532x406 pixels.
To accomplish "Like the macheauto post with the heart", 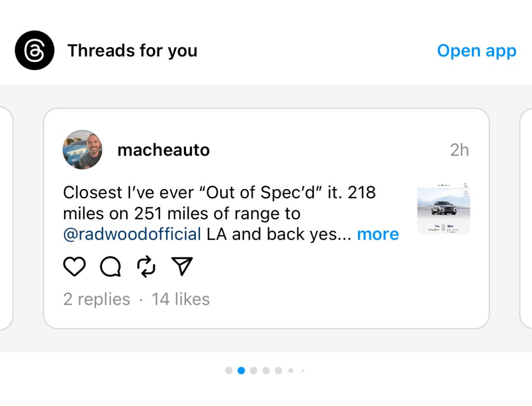I will (x=74, y=267).
